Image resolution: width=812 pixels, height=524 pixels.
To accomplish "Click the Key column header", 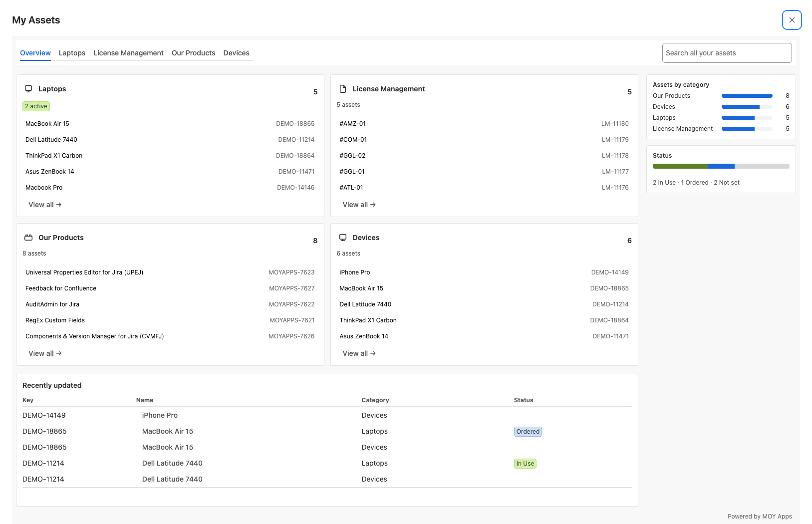I will pyautogui.click(x=28, y=400).
